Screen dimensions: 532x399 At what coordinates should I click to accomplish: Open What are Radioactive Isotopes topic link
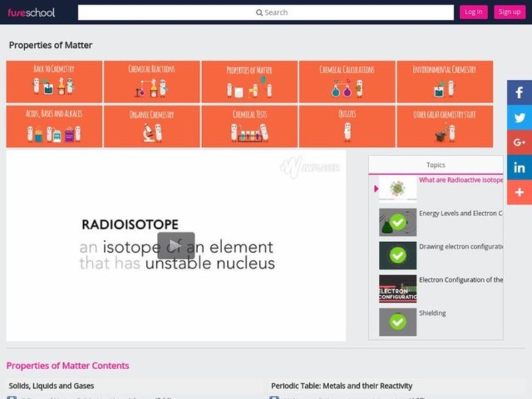(460, 180)
